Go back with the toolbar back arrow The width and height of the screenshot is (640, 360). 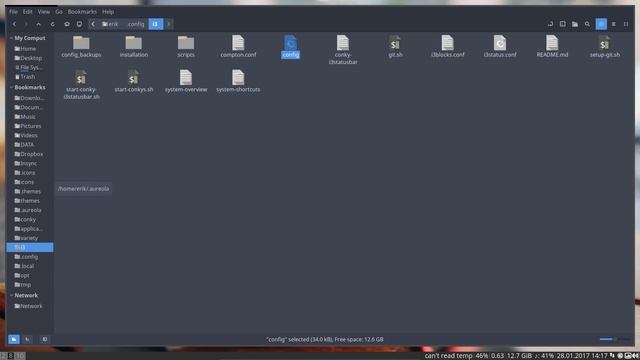click(x=14, y=24)
